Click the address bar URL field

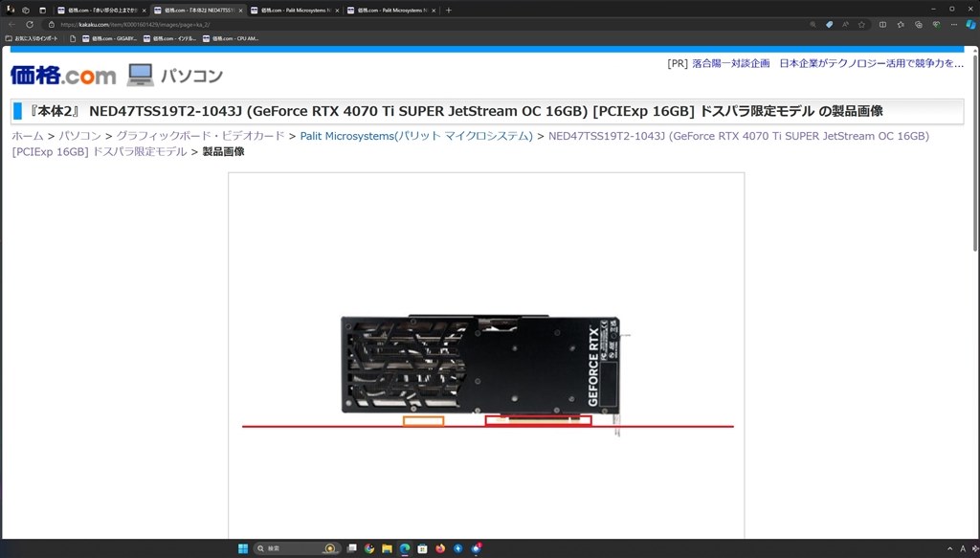pos(432,24)
